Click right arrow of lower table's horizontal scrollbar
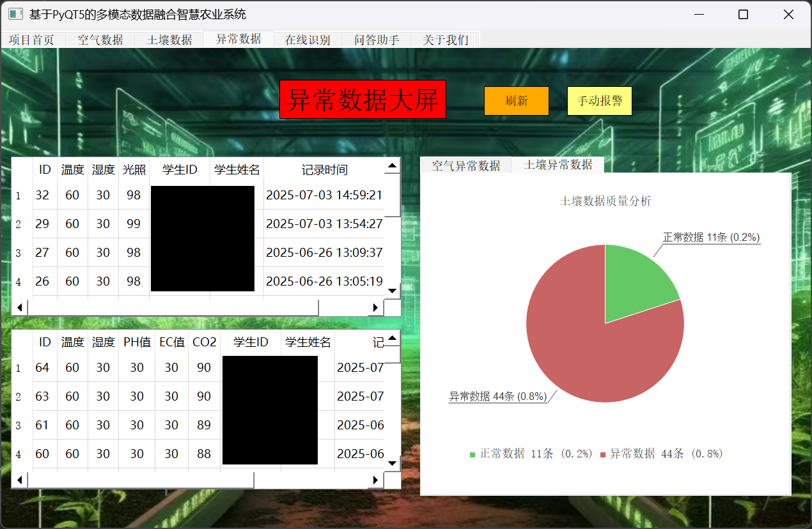Image resolution: width=812 pixels, height=529 pixels. point(376,480)
